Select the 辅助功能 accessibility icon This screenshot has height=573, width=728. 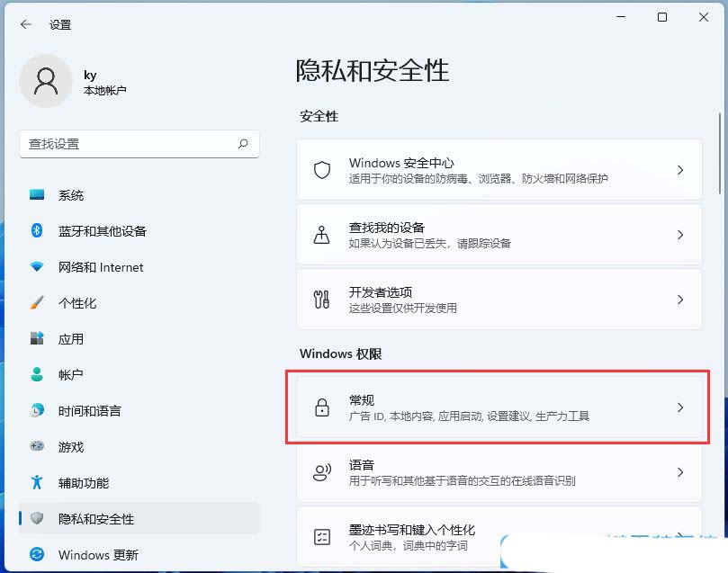tap(37, 483)
